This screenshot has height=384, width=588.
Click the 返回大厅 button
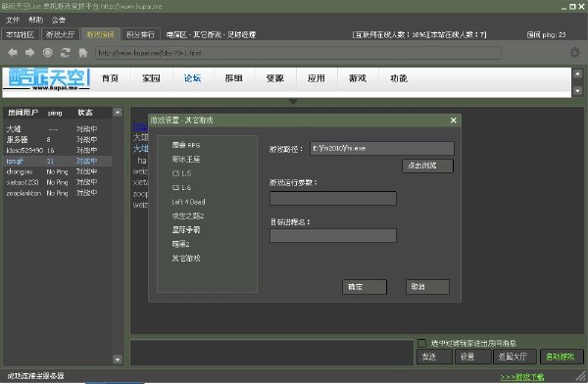(515, 357)
